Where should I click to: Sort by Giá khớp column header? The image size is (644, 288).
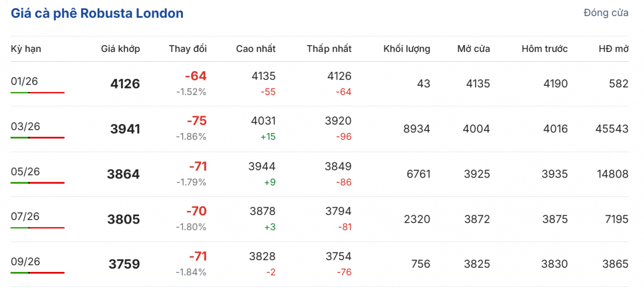tap(120, 49)
